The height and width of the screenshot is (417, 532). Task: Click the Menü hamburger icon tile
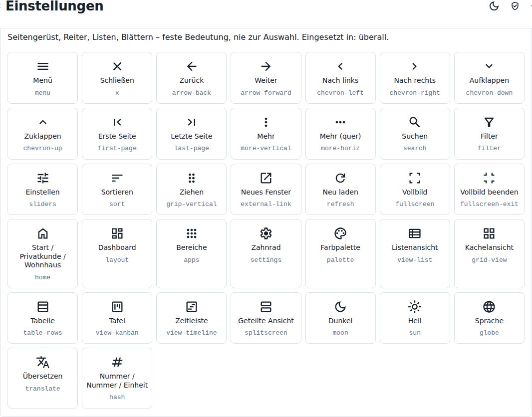pyautogui.click(x=42, y=78)
